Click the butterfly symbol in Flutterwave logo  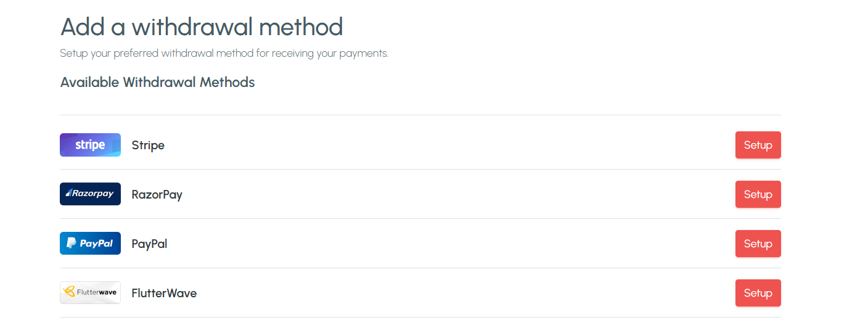(70, 292)
